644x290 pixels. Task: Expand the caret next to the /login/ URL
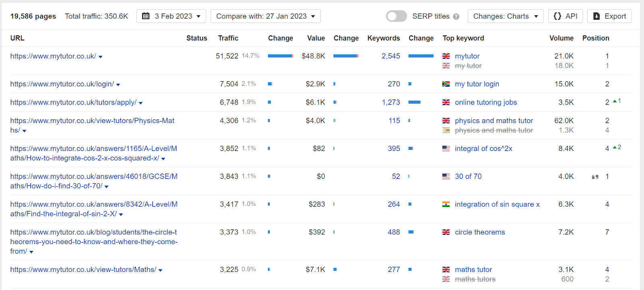point(118,85)
